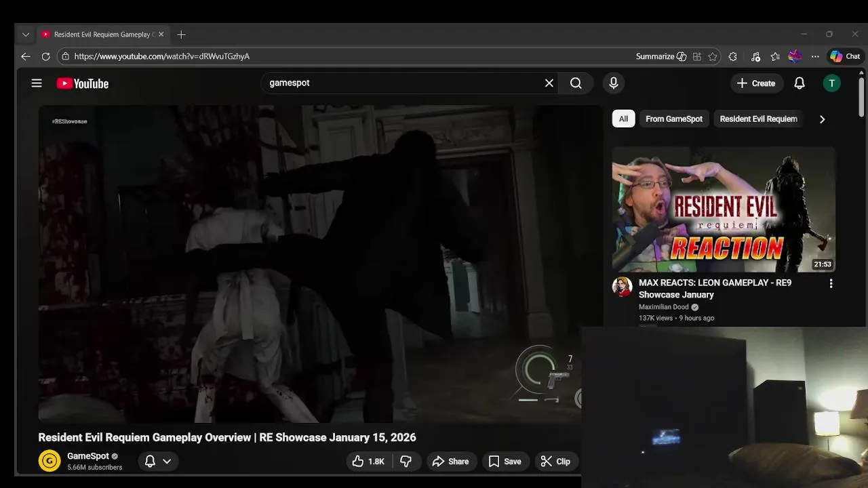The image size is (868, 488).
Task: Open the YouTube guide hamburger menu
Action: coord(37,83)
